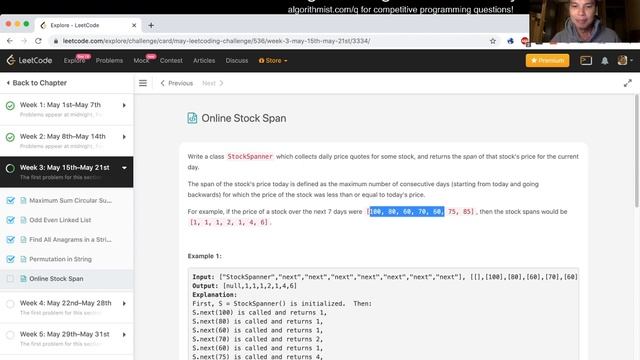Screen dimensions: 640x360
Task: Click the StockSpanner code term
Action: click(x=250, y=156)
